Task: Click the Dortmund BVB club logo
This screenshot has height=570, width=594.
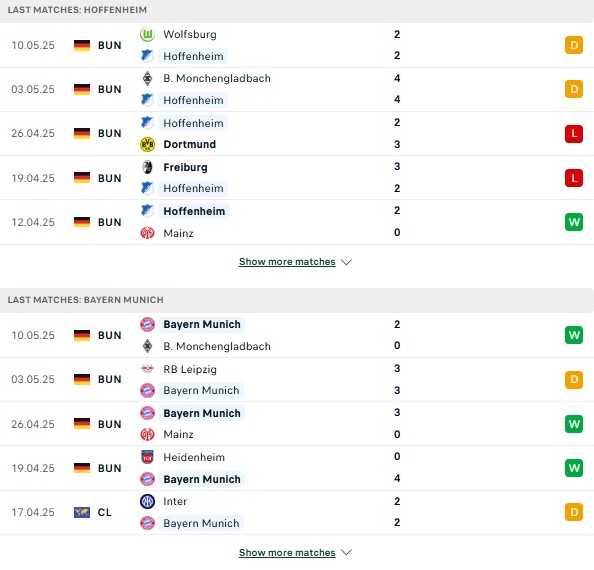Action: 147,145
